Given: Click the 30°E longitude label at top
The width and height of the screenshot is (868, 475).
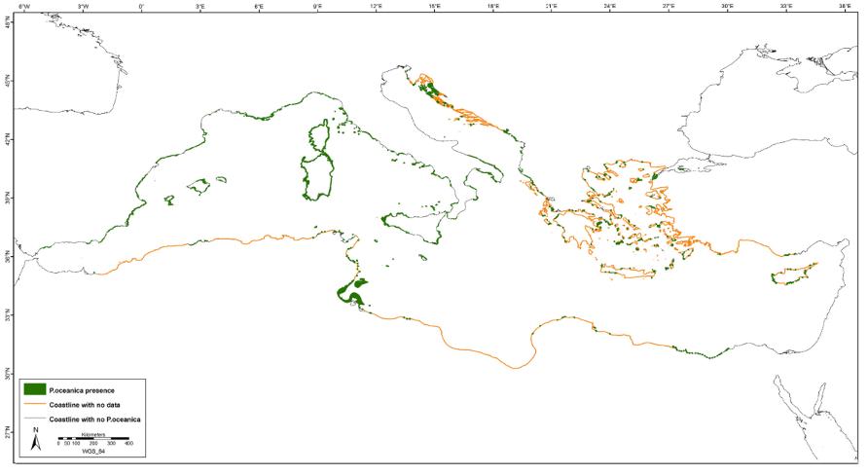Looking at the screenshot, I should tap(727, 7).
